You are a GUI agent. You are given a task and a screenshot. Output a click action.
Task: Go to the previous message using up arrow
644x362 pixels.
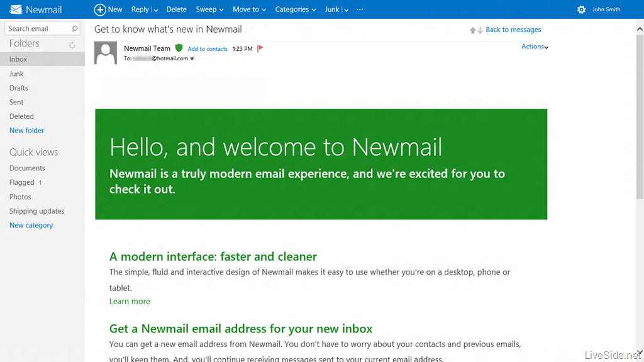point(472,30)
